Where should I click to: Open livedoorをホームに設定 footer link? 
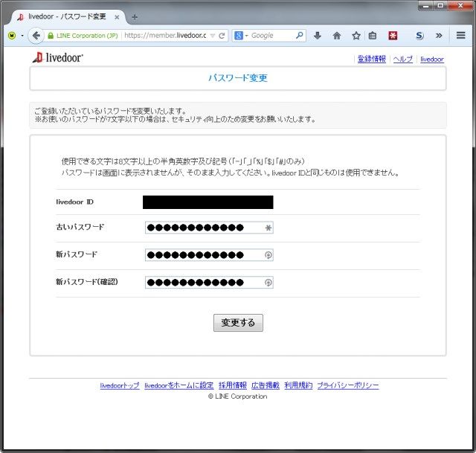tap(178, 385)
